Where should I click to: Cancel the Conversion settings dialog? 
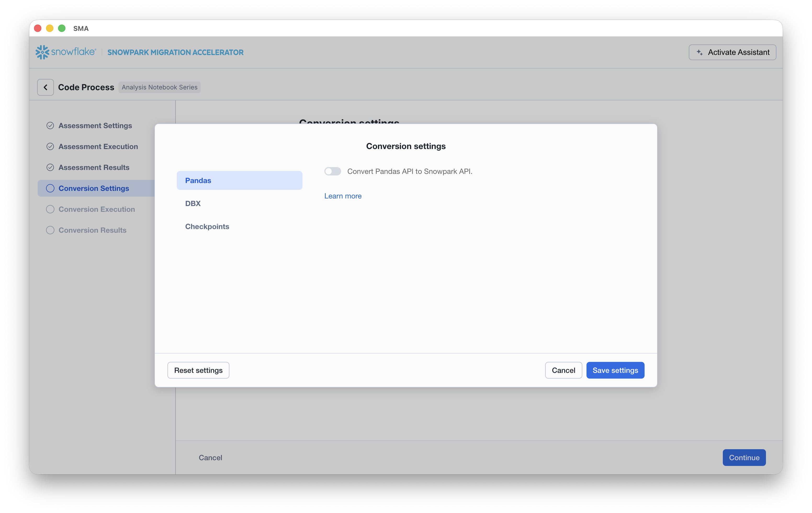[x=563, y=370]
